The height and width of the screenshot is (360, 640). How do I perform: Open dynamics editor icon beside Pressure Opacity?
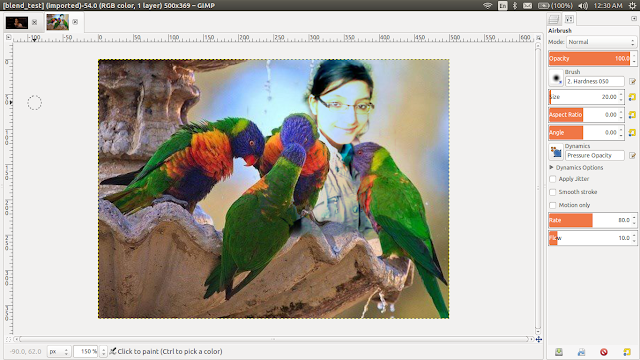(x=632, y=156)
